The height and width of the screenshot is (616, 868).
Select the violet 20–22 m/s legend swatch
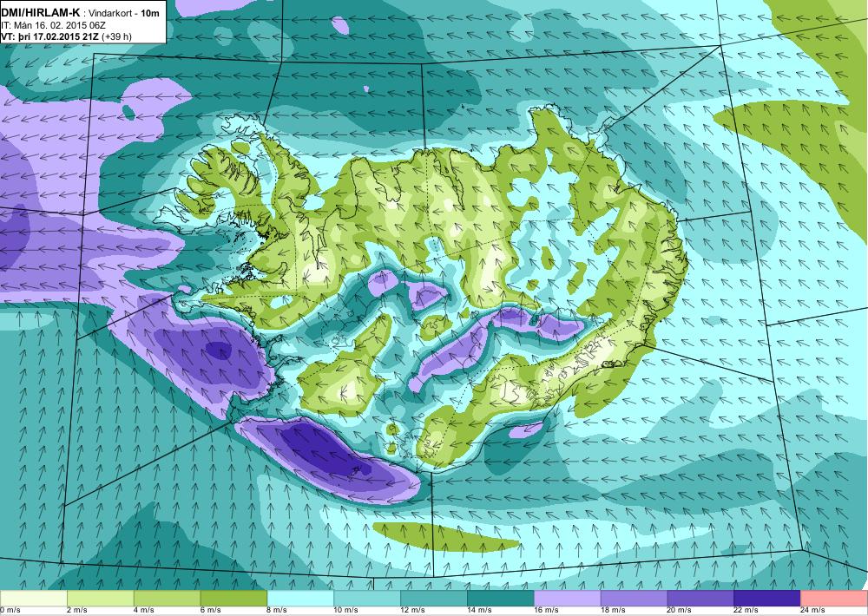click(x=700, y=599)
